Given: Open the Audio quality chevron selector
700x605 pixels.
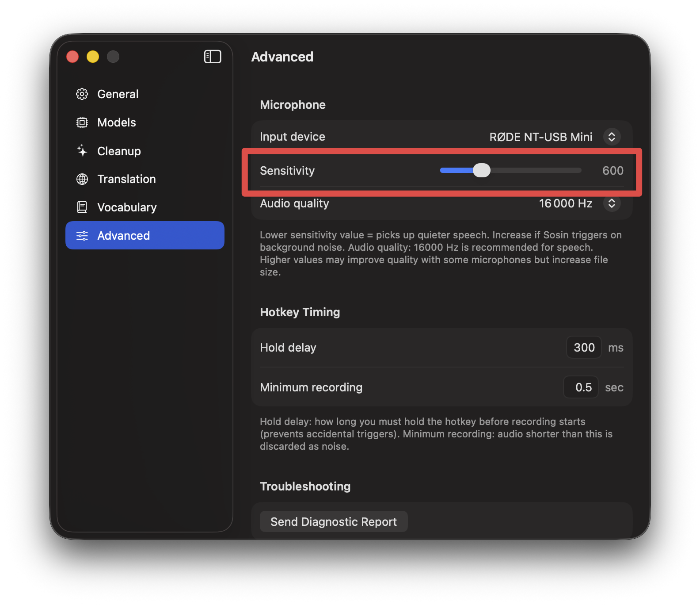Looking at the screenshot, I should coord(612,203).
